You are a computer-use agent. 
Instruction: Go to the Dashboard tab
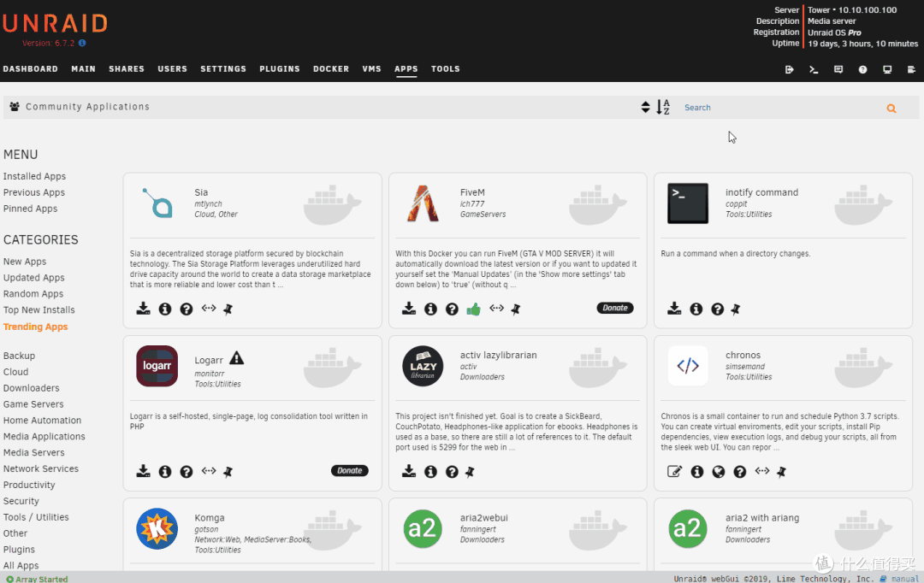[30, 69]
